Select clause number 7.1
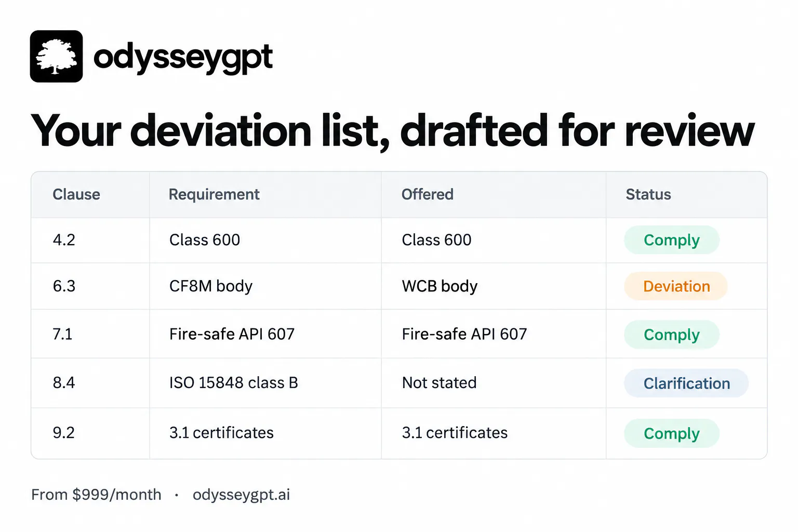The height and width of the screenshot is (532, 798). click(62, 334)
